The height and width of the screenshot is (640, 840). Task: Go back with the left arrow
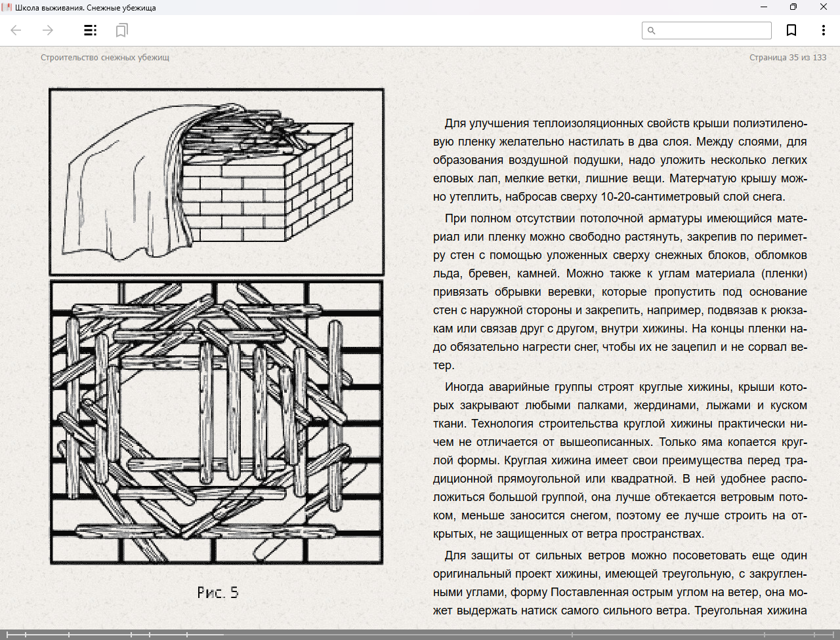tap(16, 30)
